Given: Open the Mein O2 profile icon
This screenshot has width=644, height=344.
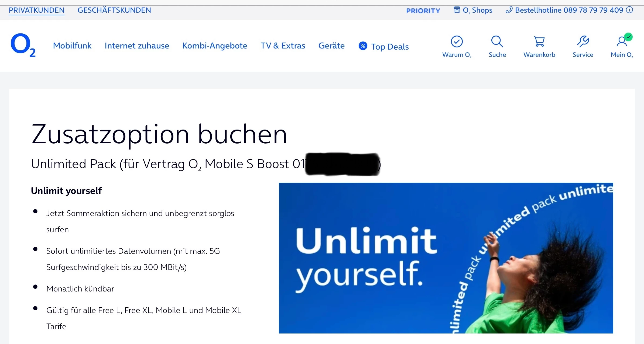Looking at the screenshot, I should coord(622,41).
